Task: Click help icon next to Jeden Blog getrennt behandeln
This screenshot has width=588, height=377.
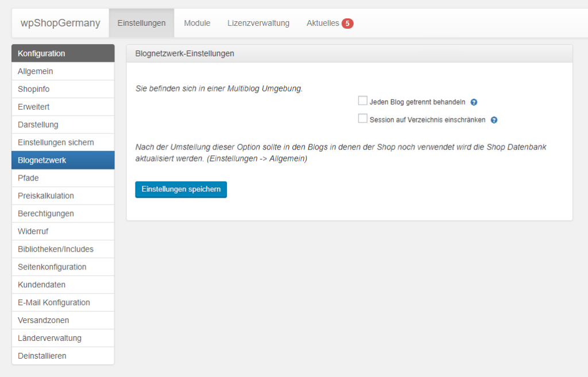Action: click(x=474, y=102)
